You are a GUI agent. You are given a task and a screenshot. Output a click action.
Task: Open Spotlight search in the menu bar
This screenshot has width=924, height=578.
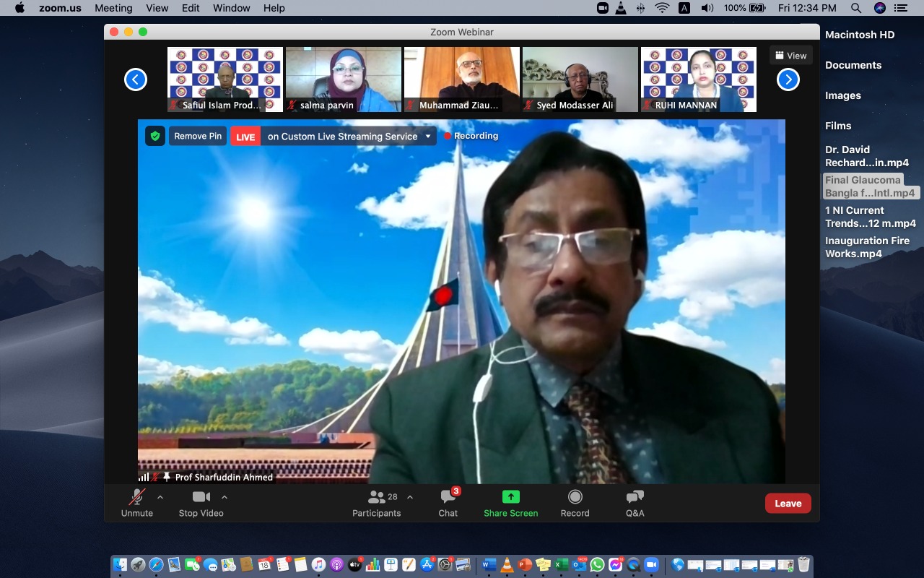click(x=855, y=8)
